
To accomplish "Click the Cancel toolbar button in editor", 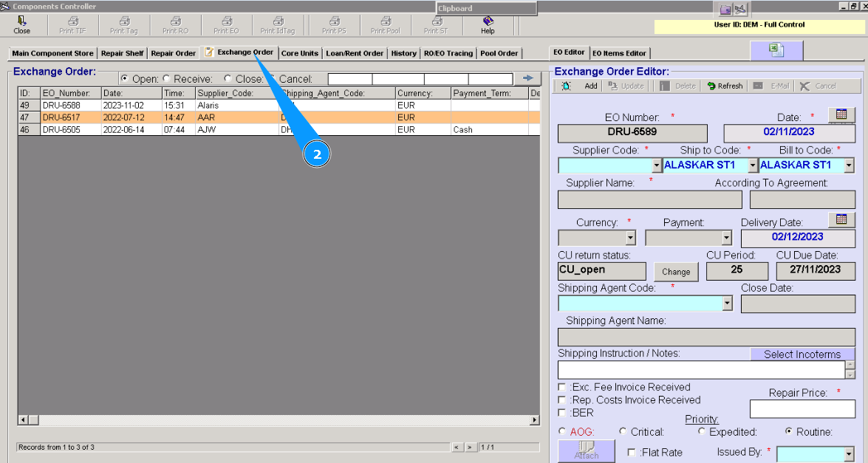I will coord(818,86).
